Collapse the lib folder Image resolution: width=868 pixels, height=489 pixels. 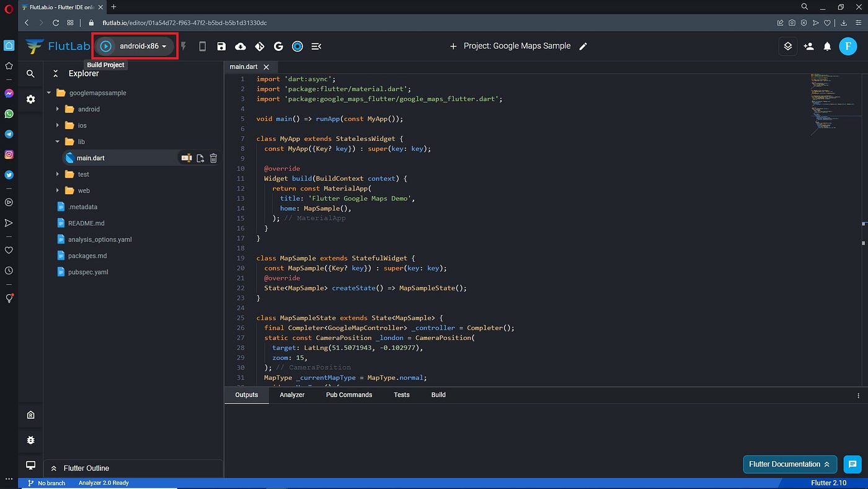[58, 141]
